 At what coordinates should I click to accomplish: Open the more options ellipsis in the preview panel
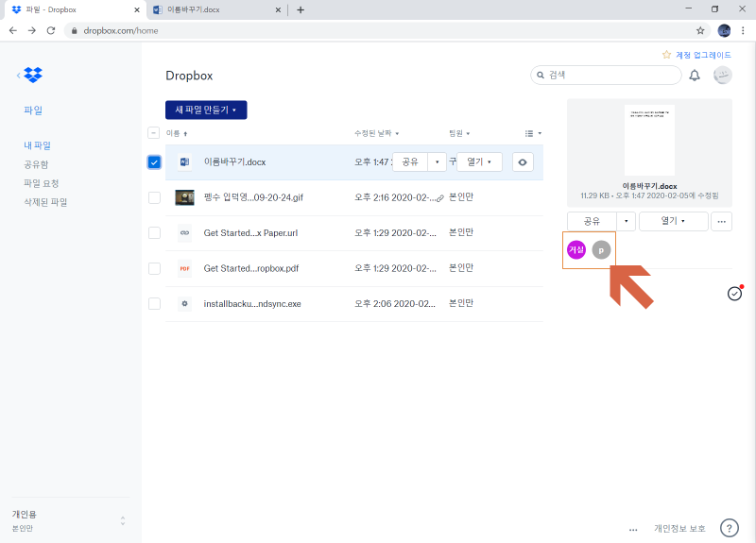tap(721, 221)
